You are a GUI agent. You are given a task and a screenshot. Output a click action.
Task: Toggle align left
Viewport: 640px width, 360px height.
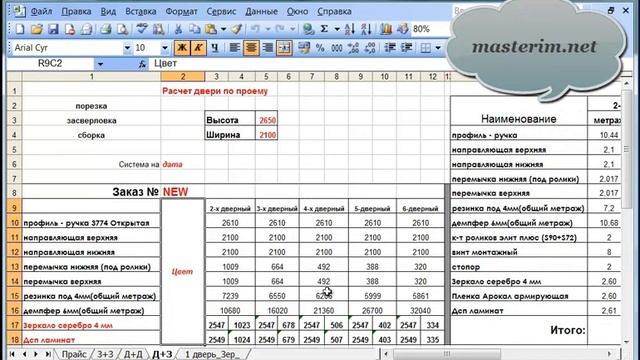(234, 48)
